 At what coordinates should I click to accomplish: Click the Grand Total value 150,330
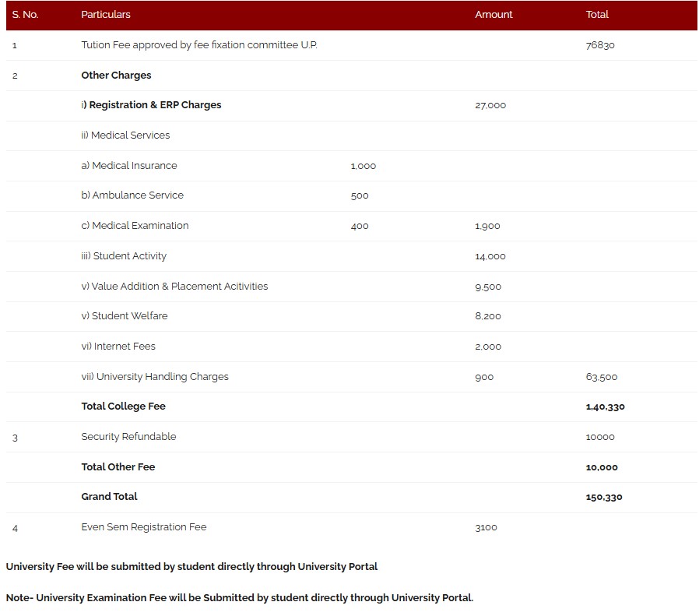tap(604, 497)
